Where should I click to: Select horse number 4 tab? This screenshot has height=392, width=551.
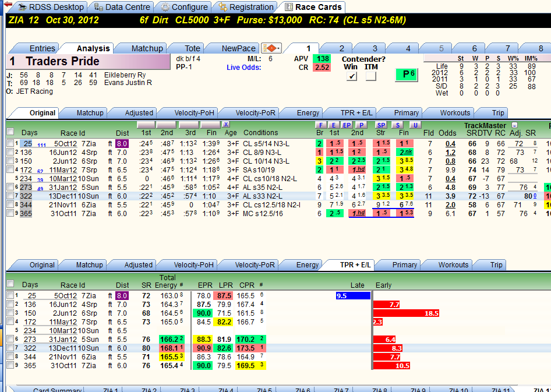point(408,48)
